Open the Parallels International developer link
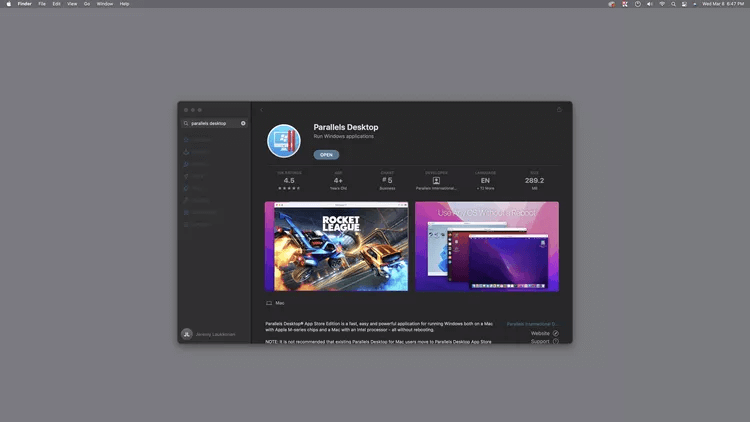 click(532, 324)
